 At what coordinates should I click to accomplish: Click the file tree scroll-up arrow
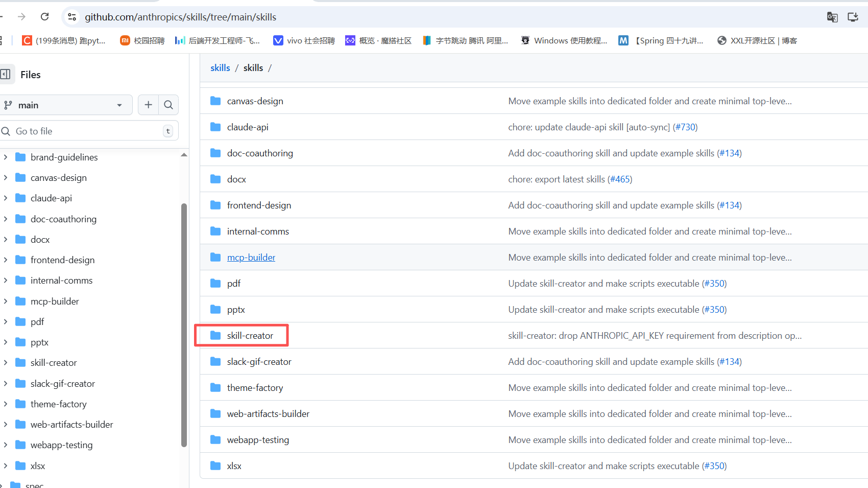coord(184,155)
